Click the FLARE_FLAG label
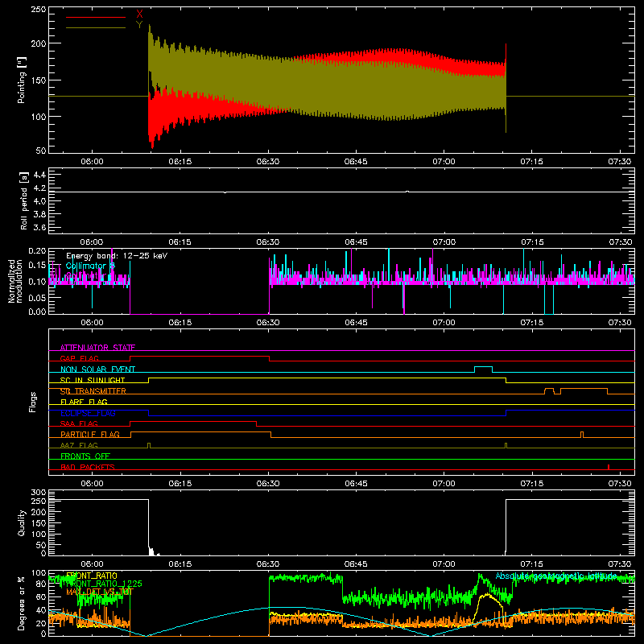 (84, 402)
